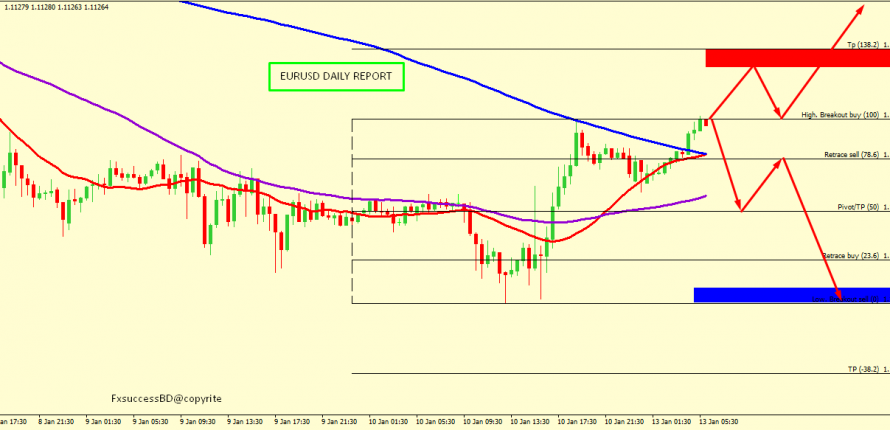Click the dashed vertical Fibonacci start line
Image resolution: width=890 pixels, height=430 pixels.
[x=352, y=210]
